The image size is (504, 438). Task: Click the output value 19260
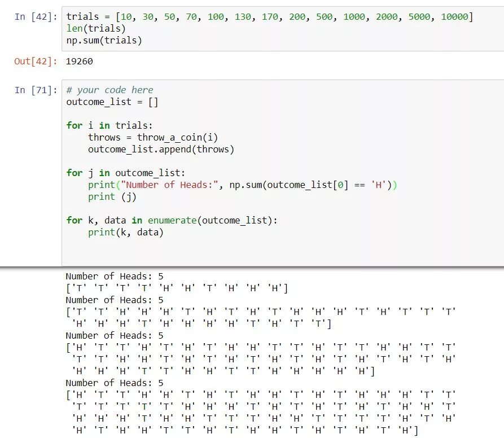80,61
